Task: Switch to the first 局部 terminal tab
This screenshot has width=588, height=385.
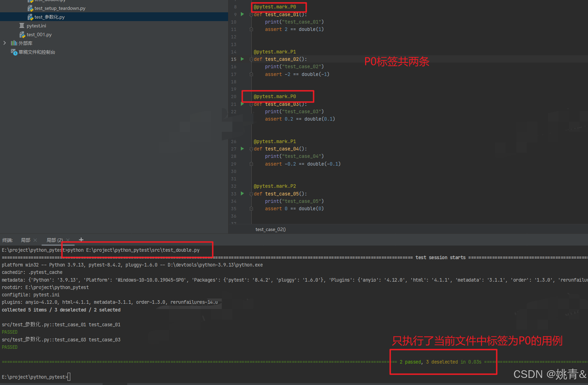Action: click(26, 240)
